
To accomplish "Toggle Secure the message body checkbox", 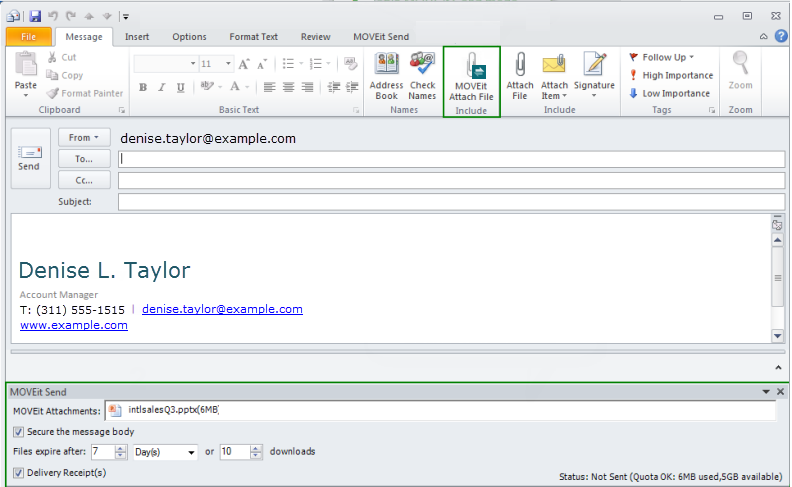I will pyautogui.click(x=19, y=431).
